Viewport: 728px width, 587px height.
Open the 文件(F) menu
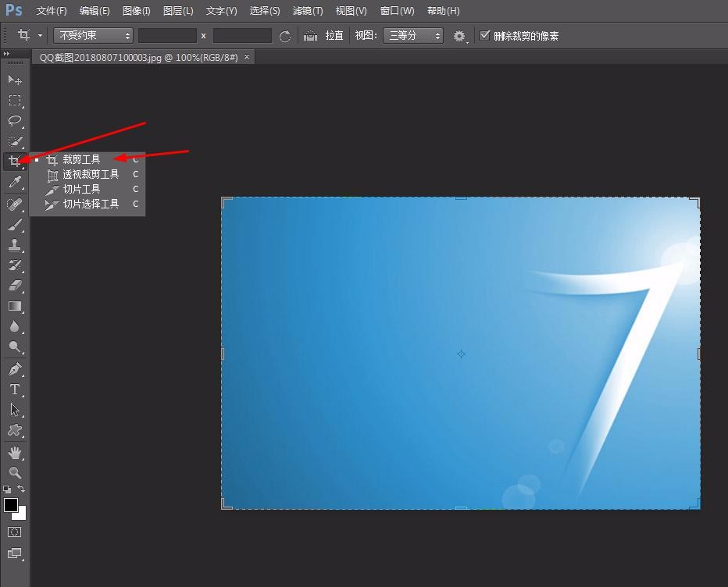coord(52,11)
